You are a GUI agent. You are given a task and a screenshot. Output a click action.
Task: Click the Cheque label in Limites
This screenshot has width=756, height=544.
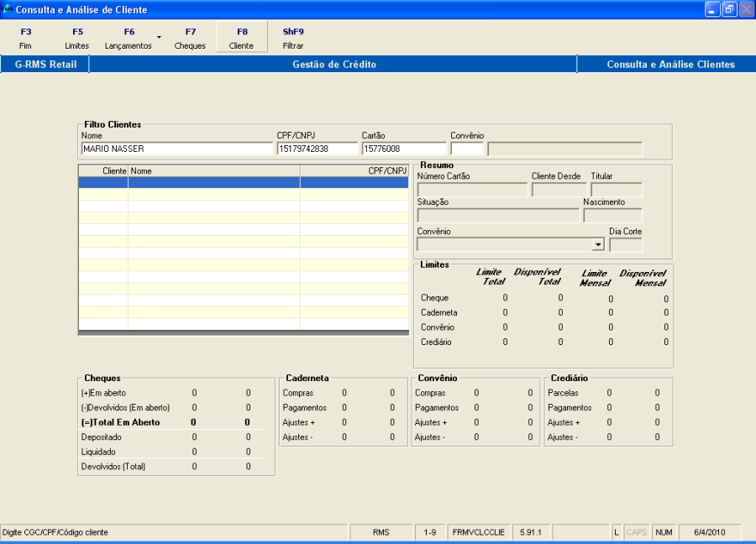tap(434, 298)
